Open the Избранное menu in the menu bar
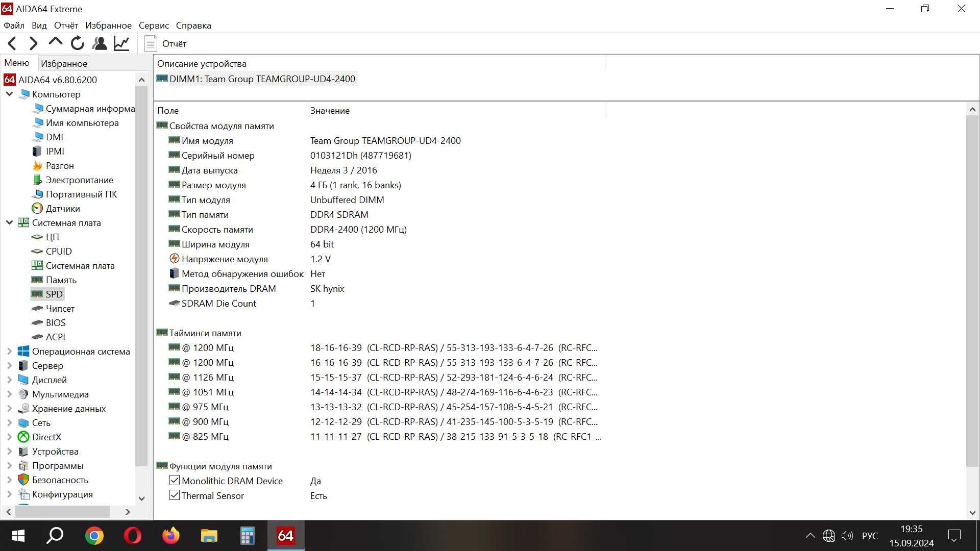Screen dimensions: 980x551 pos(108,26)
